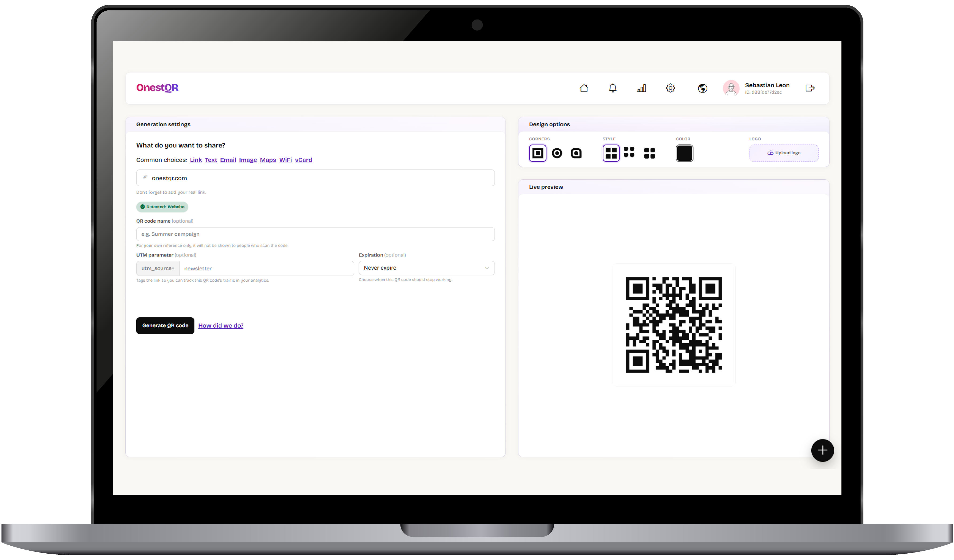Choose the square blocks QR style
954x560 pixels.
coord(611,153)
